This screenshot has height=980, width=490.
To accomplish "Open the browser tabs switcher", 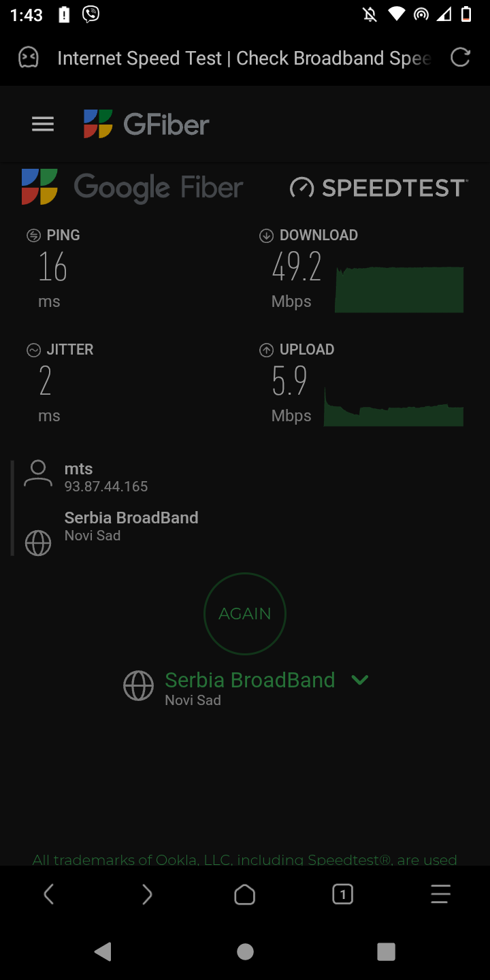I will click(x=343, y=894).
